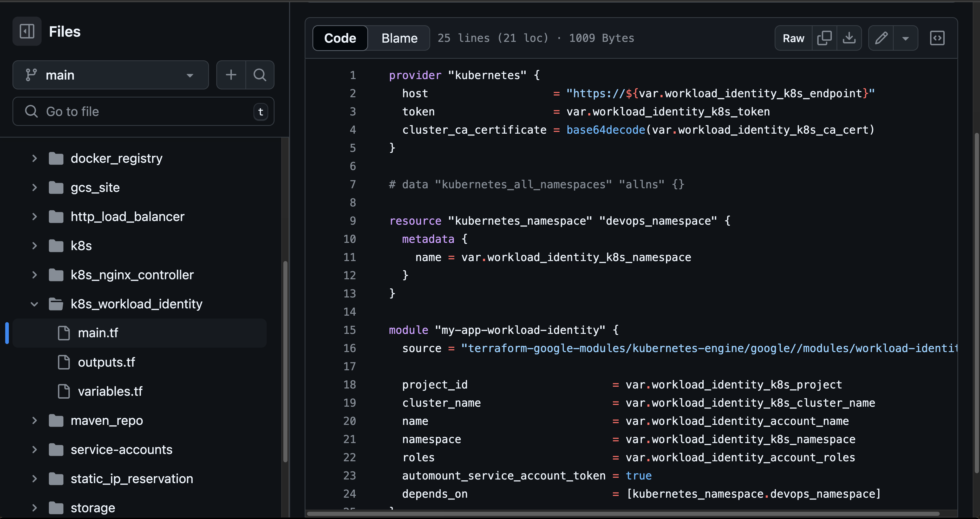The image size is (980, 519).
Task: Open the outputs.tf file
Action: pyautogui.click(x=106, y=362)
